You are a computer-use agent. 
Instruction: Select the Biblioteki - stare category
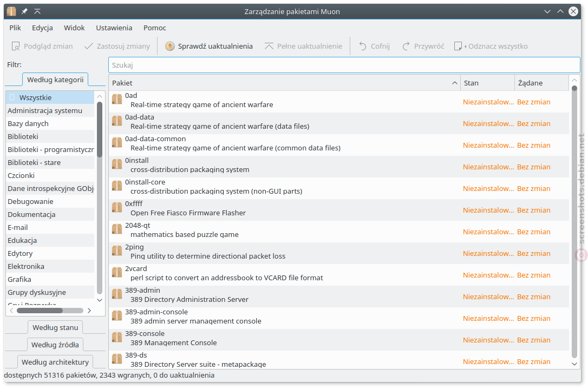50,163
